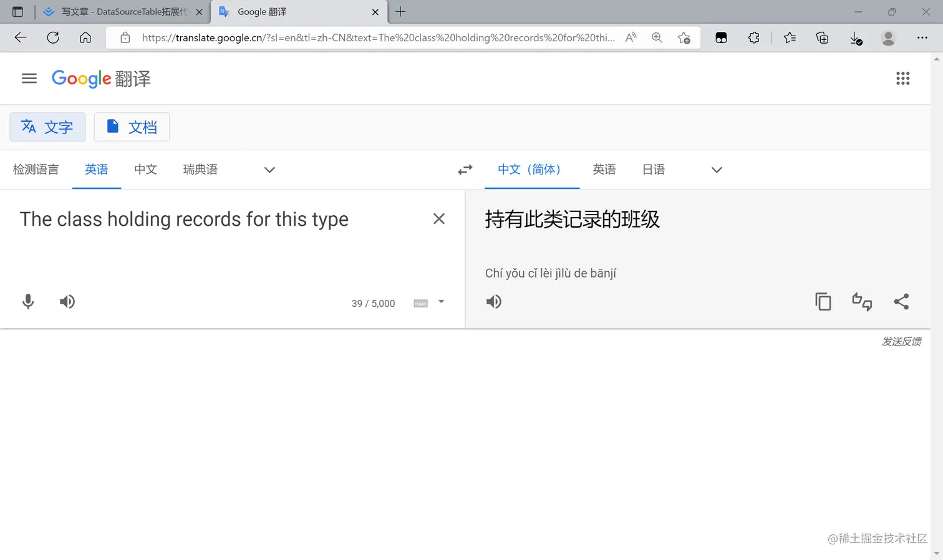Open browser settings and more menu
This screenshot has width=943, height=560.
pos(922,37)
